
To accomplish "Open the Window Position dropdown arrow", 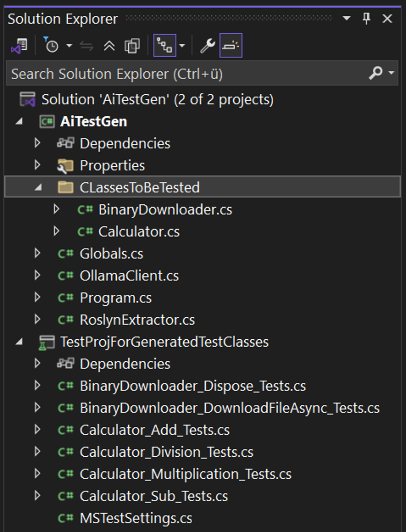I will [x=346, y=18].
